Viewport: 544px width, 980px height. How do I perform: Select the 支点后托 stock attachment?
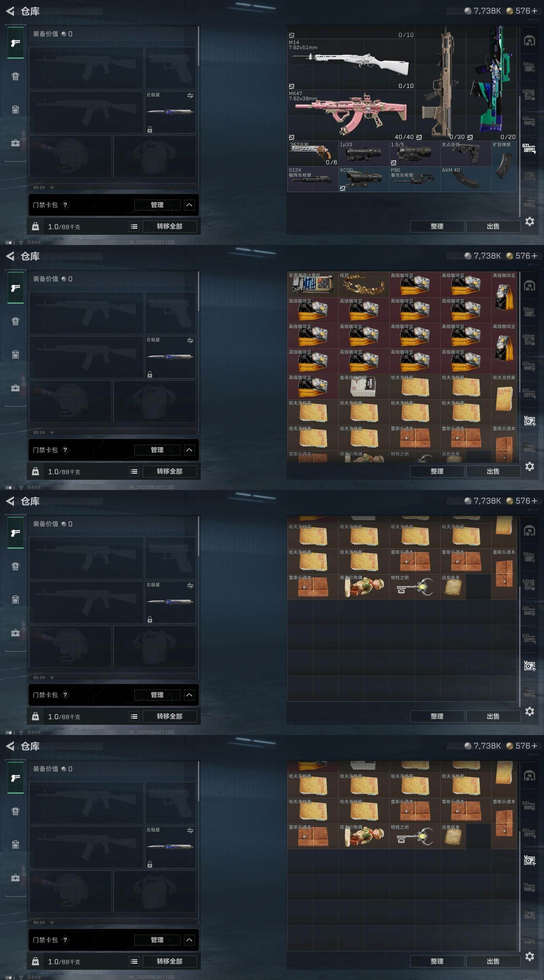(x=466, y=154)
